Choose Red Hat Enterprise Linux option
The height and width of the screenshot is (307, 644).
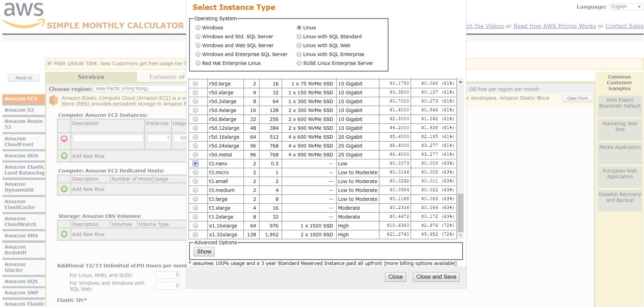coord(198,63)
